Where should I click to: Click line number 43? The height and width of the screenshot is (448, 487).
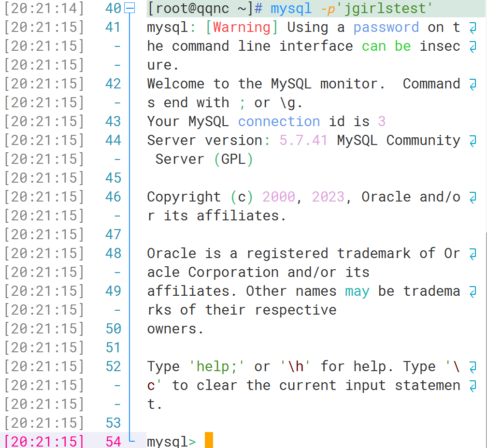113,121
